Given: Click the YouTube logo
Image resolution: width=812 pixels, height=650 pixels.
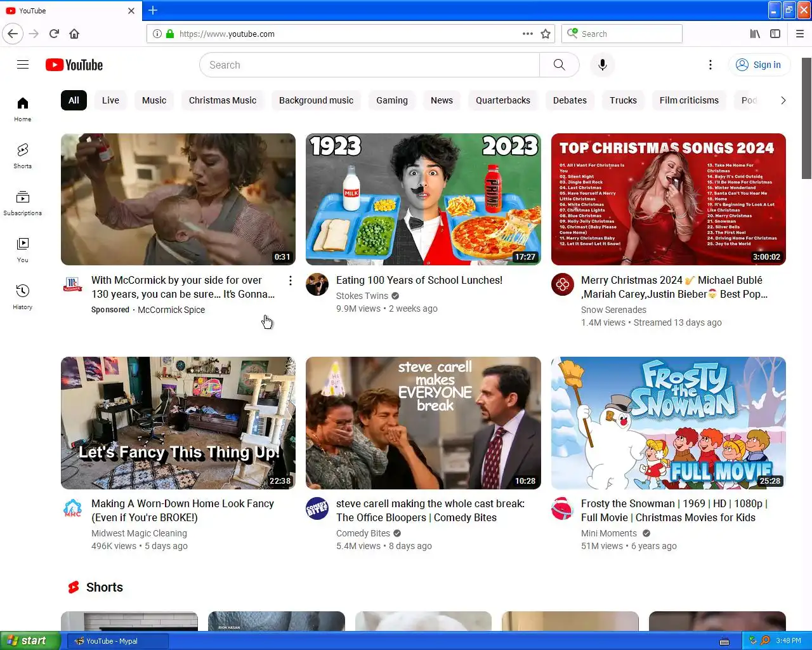Looking at the screenshot, I should point(74,65).
